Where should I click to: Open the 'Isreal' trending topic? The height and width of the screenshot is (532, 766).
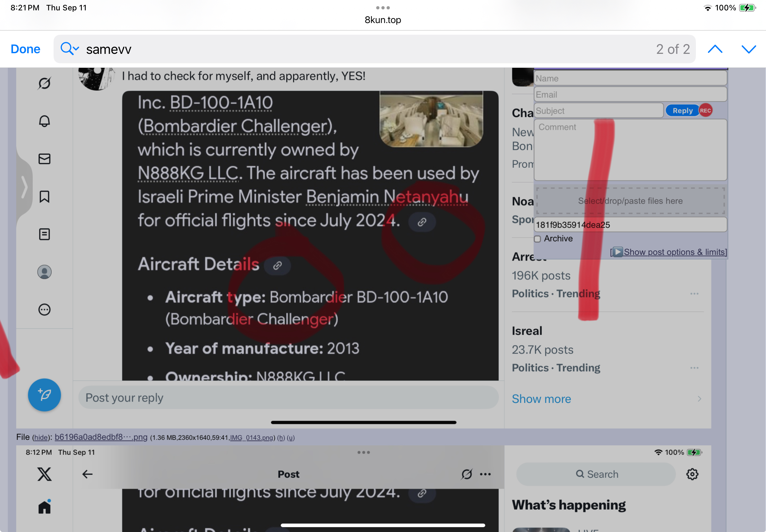pyautogui.click(x=527, y=331)
